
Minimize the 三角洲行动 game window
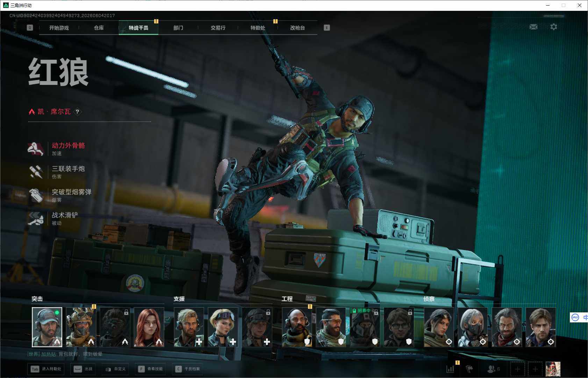(548, 5)
